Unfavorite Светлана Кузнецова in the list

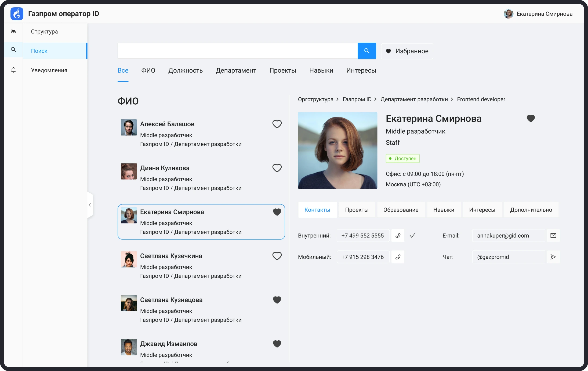click(x=277, y=300)
